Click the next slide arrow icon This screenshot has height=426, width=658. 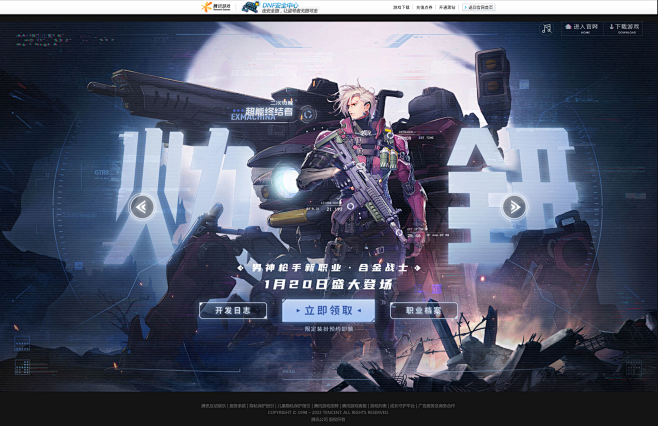point(514,207)
